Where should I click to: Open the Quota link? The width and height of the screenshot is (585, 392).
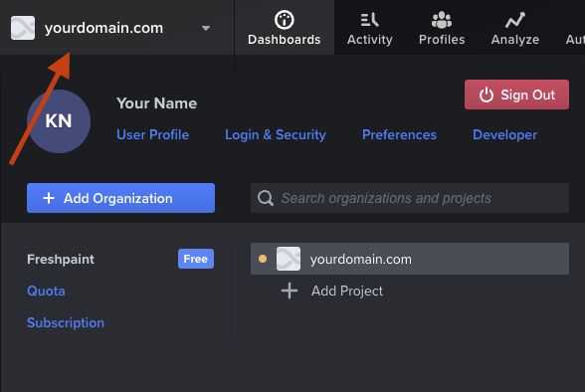(46, 291)
